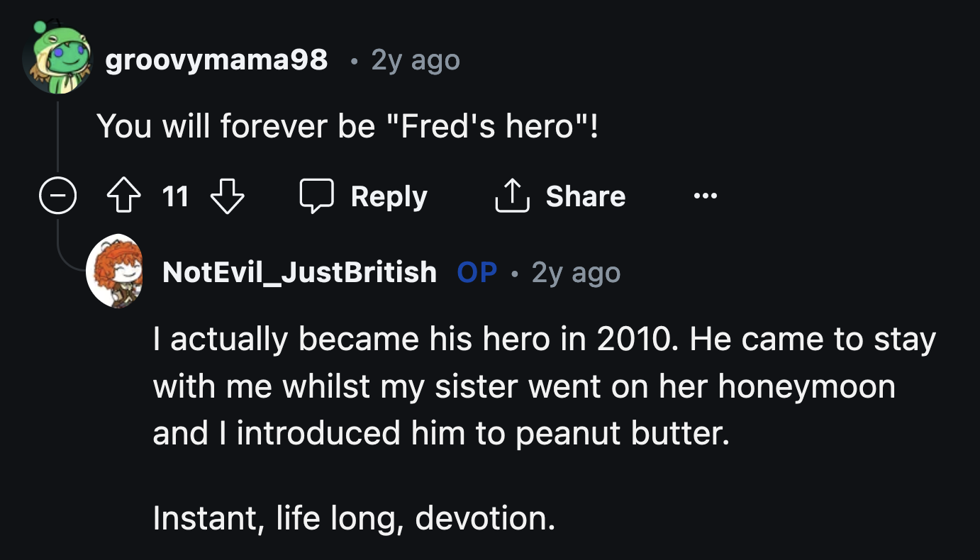Click NotEvil_JustBritish's avatar
The image size is (980, 560).
115,271
